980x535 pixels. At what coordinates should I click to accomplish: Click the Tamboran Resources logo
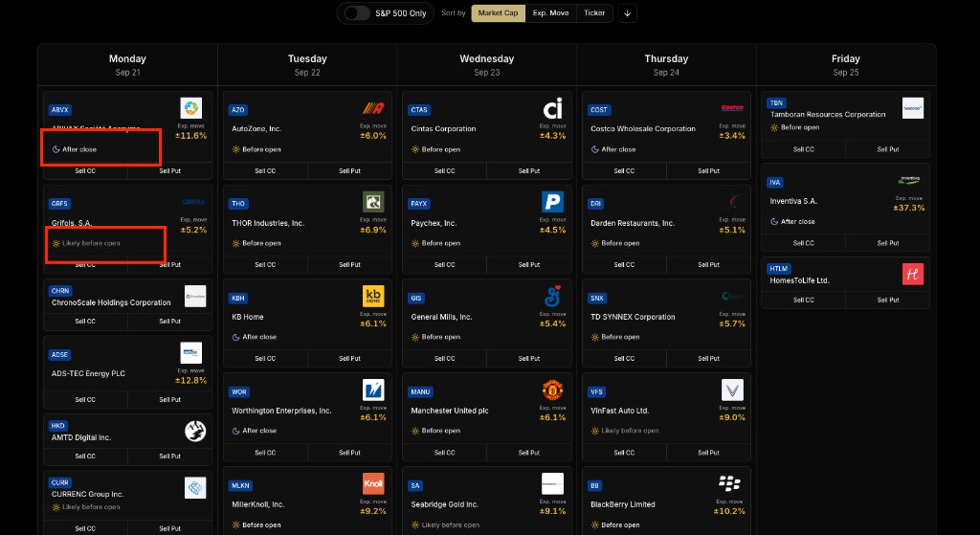[912, 108]
